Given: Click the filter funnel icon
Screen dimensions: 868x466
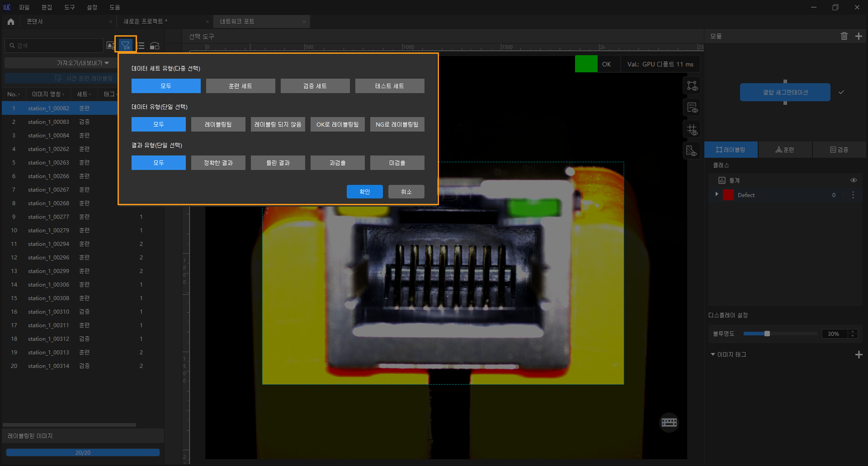Looking at the screenshot, I should coord(125,45).
